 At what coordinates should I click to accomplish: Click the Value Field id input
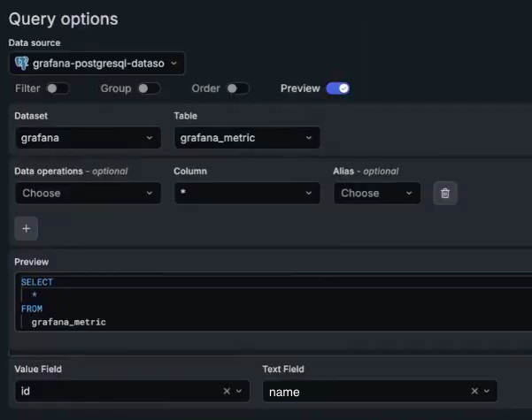point(115,391)
